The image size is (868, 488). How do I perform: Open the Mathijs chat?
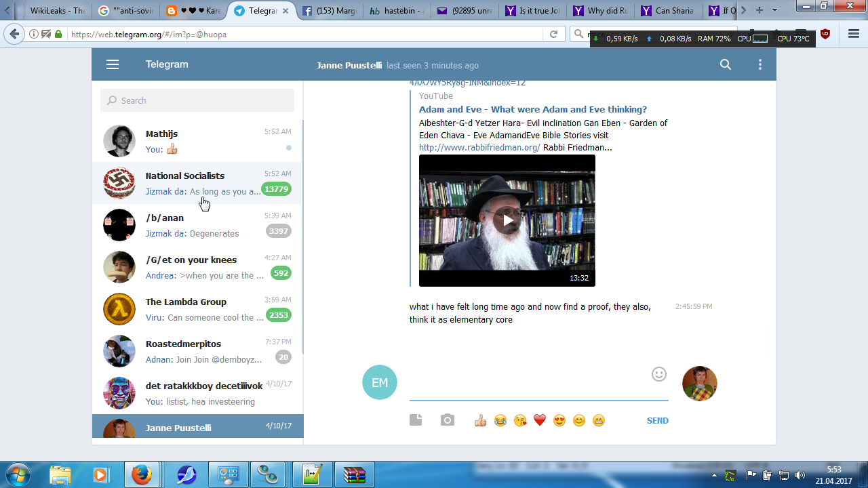197,141
